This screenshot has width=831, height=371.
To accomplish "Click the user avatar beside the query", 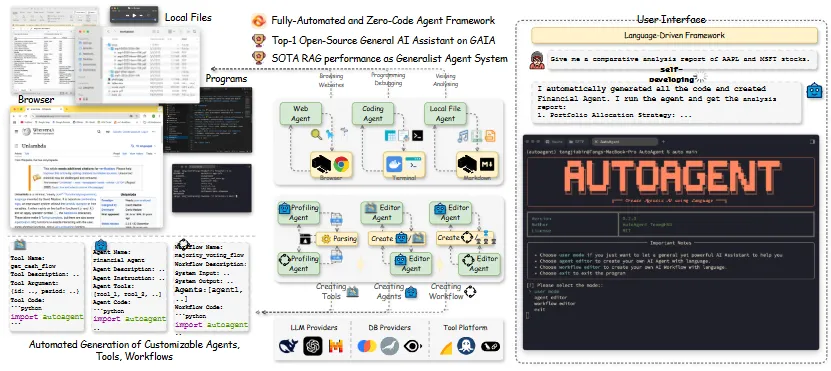I will click(x=537, y=60).
